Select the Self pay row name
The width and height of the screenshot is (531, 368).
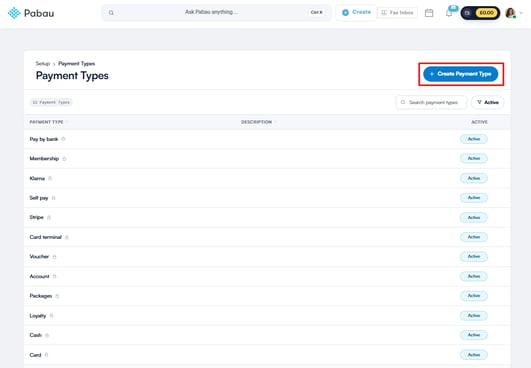pyautogui.click(x=39, y=198)
